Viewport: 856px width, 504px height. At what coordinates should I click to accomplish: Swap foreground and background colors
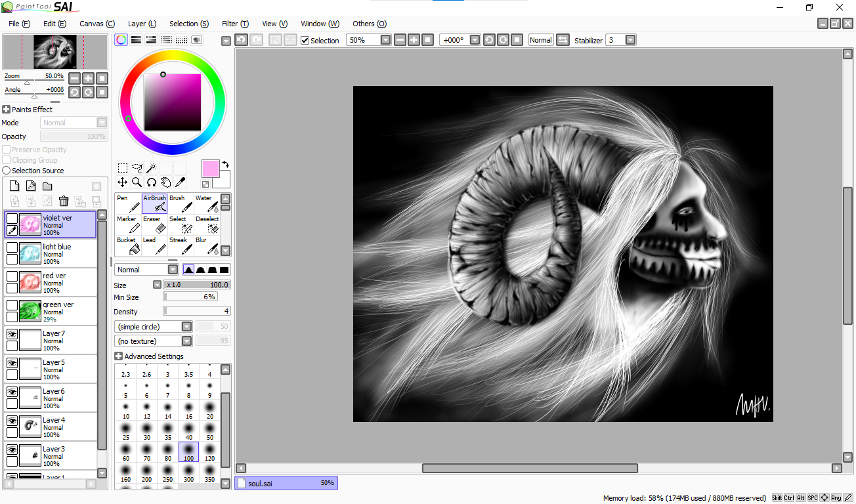226,165
